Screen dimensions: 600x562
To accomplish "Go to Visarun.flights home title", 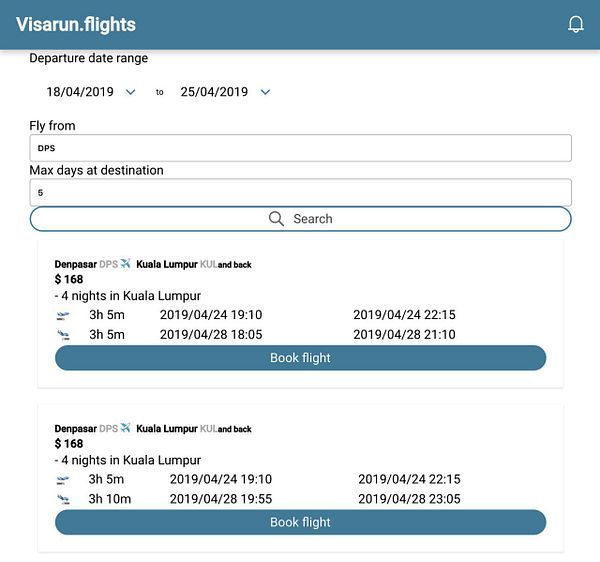I will (76, 24).
